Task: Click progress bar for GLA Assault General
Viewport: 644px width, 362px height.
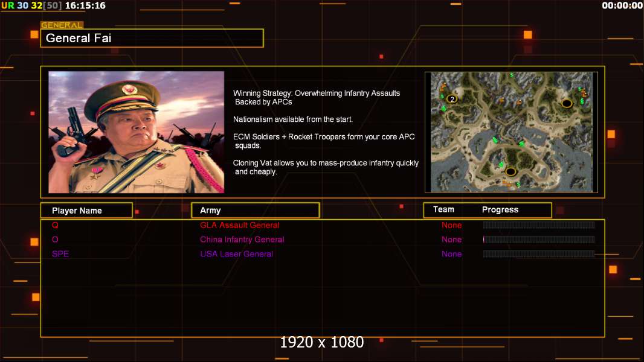Action: (x=539, y=224)
